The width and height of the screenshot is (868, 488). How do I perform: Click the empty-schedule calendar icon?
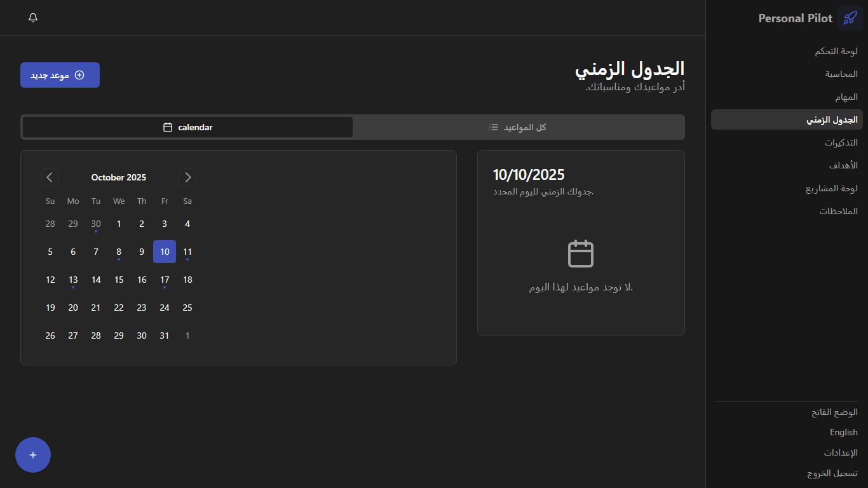(580, 254)
